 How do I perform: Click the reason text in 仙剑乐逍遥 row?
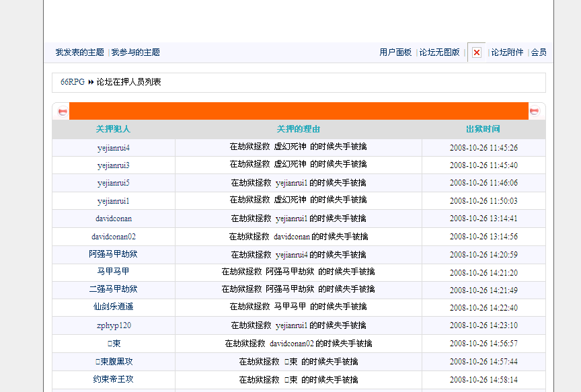click(299, 307)
